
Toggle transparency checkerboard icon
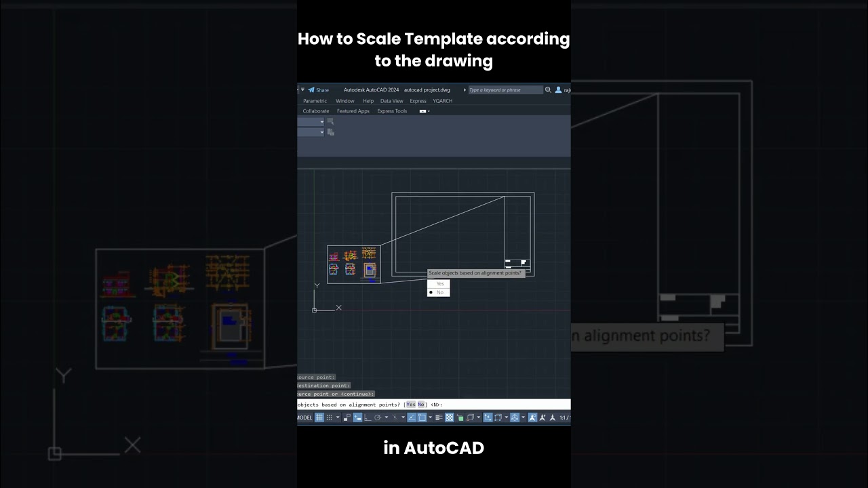pyautogui.click(x=450, y=418)
